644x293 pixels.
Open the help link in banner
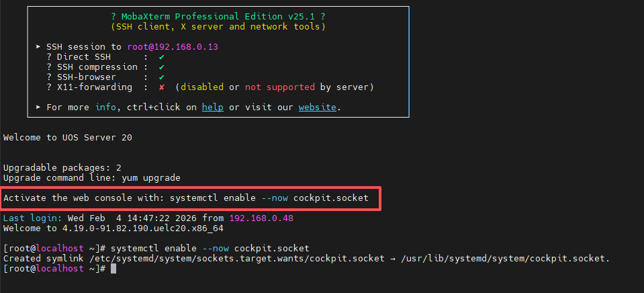pyautogui.click(x=213, y=108)
